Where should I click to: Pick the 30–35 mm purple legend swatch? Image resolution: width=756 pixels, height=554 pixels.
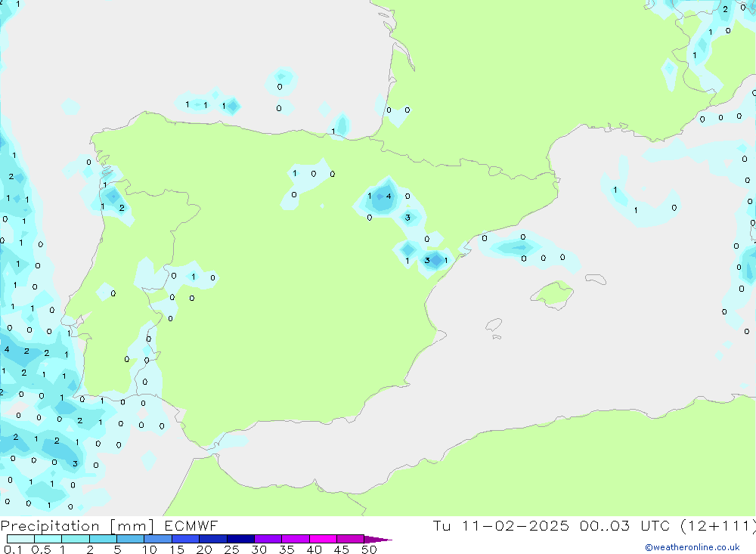point(268,539)
